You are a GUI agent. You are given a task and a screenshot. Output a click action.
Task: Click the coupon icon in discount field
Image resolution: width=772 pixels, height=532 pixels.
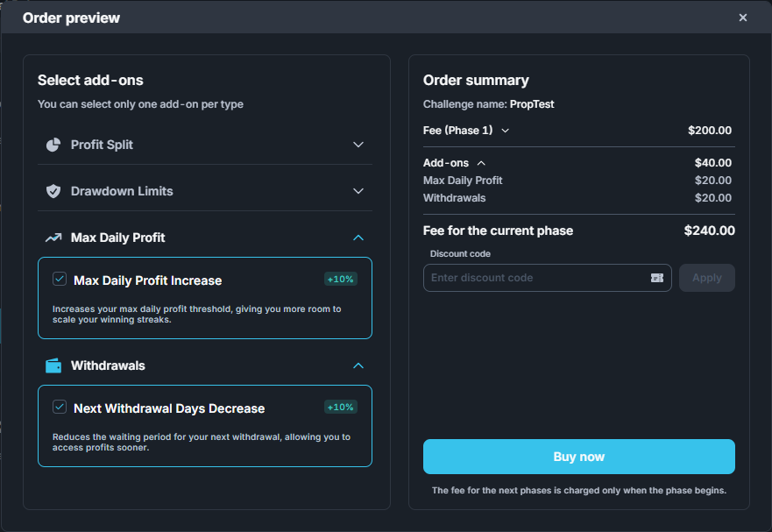tap(656, 278)
